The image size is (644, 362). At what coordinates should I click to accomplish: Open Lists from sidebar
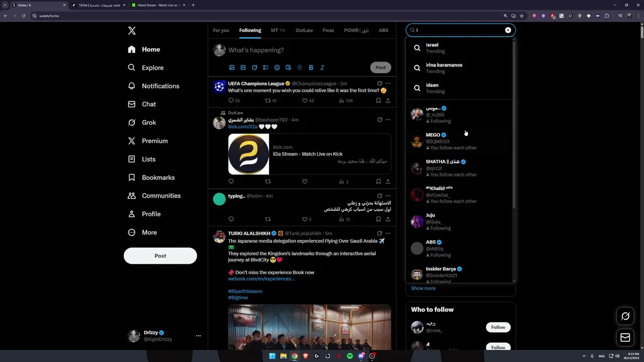click(141, 159)
